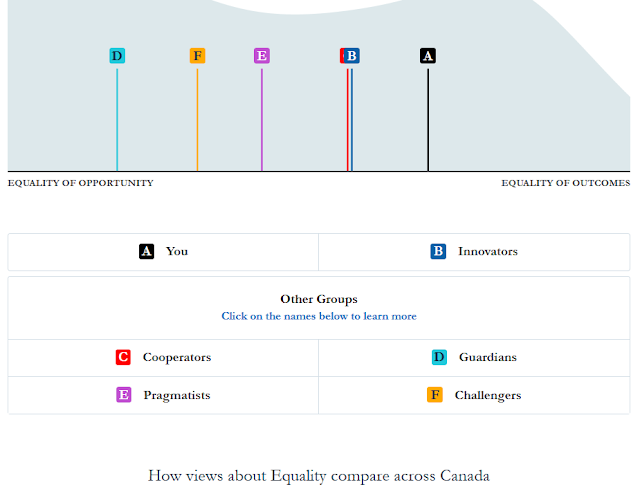Select the Innovators legend cell
Image resolution: width=640 pixels, height=487 pixels.
point(474,252)
